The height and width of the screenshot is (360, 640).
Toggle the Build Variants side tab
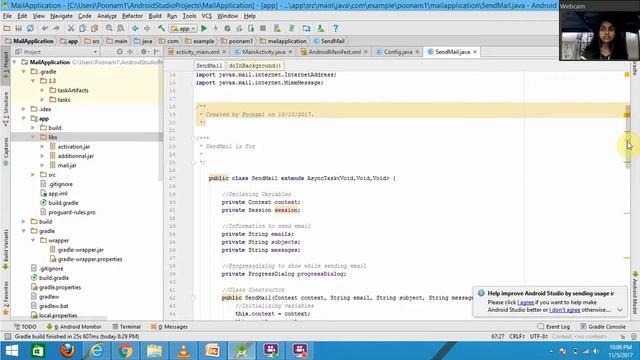[x=6, y=249]
